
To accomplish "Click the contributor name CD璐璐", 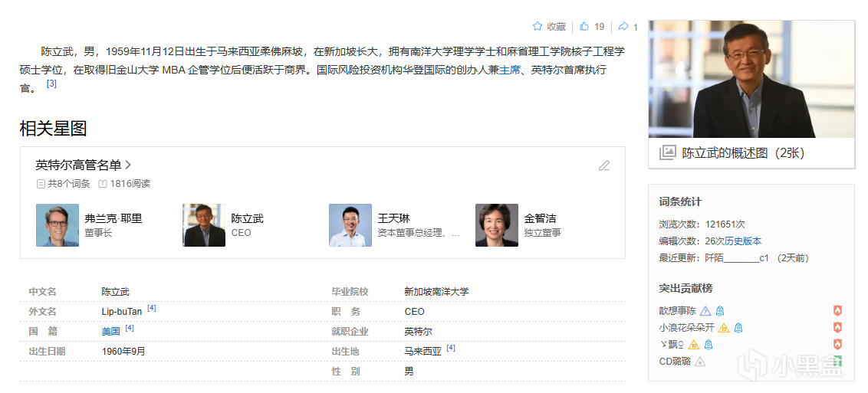I will (x=674, y=362).
